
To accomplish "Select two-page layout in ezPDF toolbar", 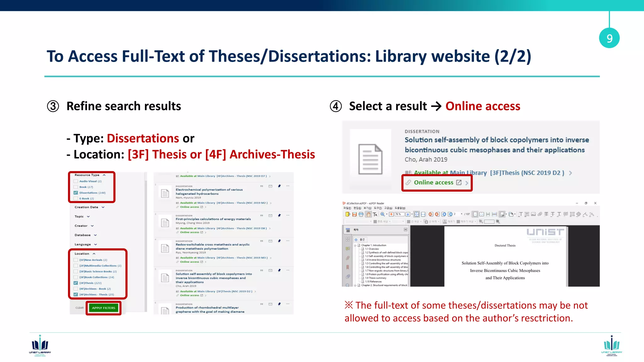I will coord(481,214).
